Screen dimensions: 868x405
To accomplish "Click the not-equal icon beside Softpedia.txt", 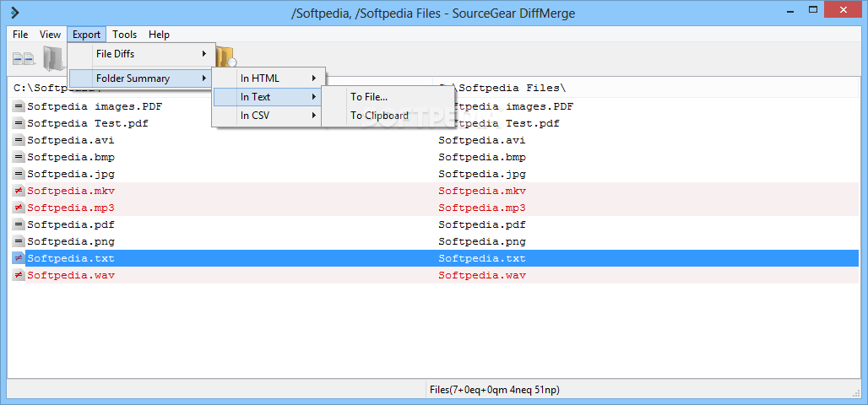I will pyautogui.click(x=19, y=258).
